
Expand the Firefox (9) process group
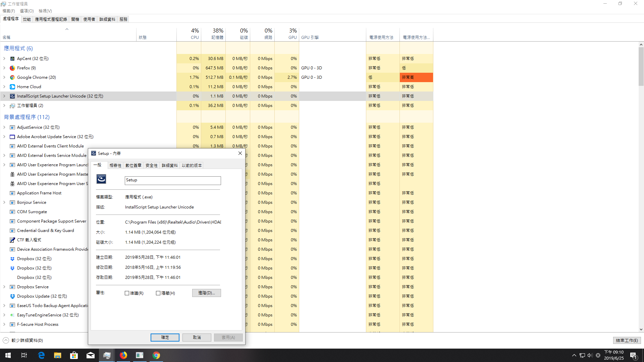[4, 68]
